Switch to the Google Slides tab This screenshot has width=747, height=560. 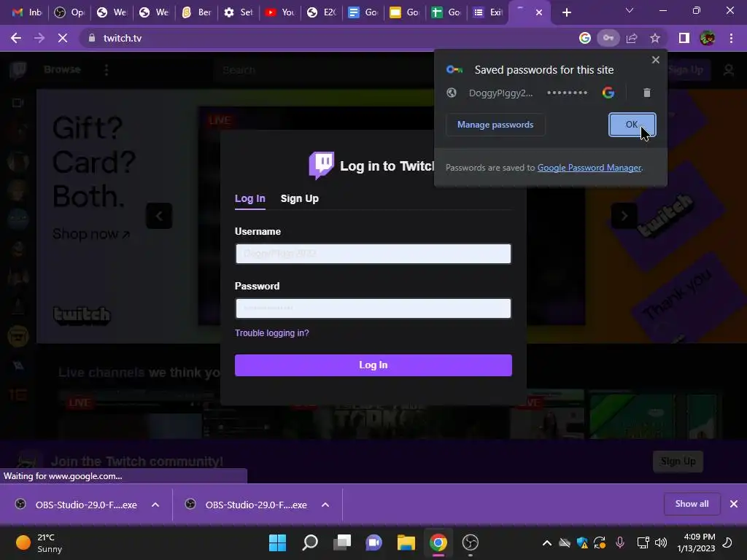404,12
